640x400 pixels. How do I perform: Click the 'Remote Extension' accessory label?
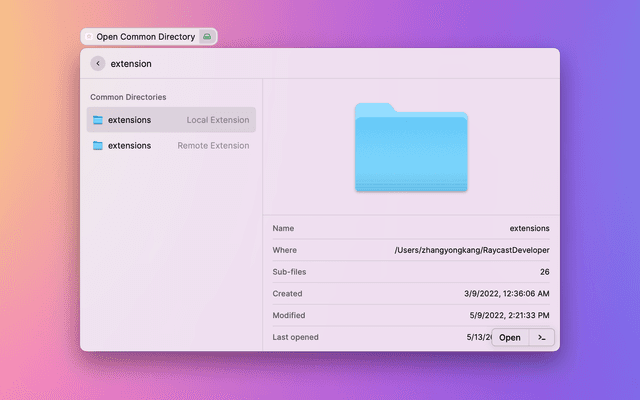pos(213,145)
